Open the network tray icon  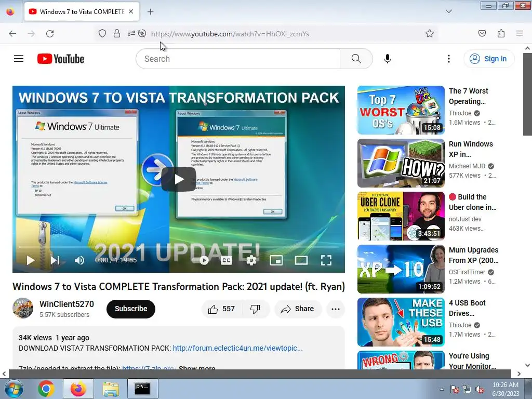click(x=467, y=389)
